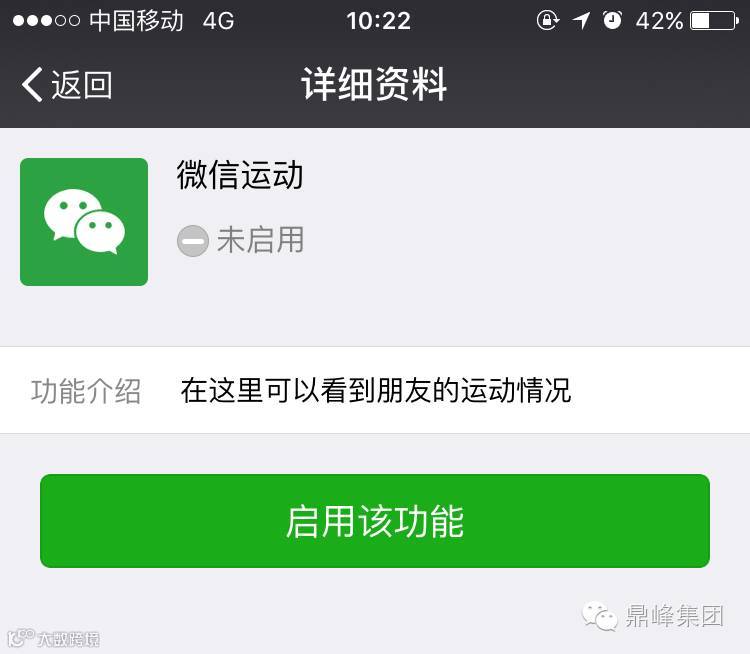Tap the 返回 back label
Screen dimensions: 750x654
coord(82,85)
